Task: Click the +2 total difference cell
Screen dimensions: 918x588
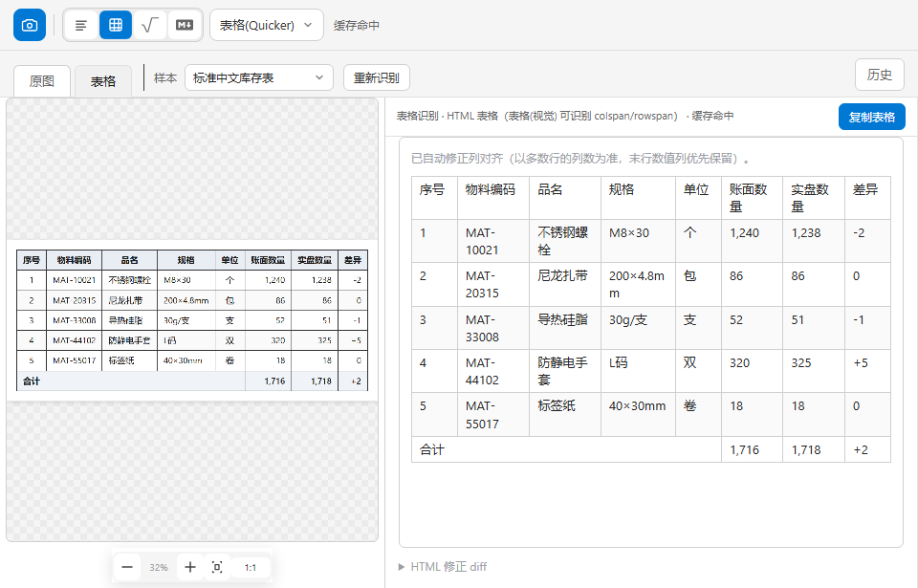Action: click(867, 449)
